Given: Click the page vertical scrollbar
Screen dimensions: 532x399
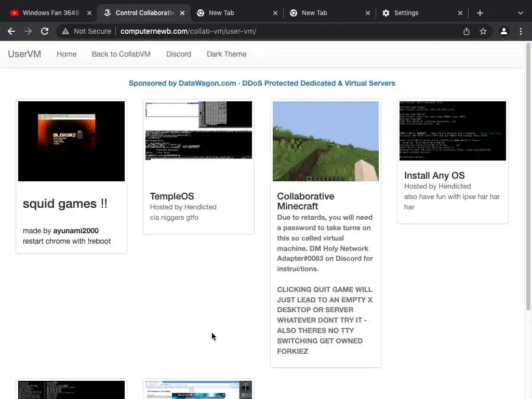Looking at the screenshot, I should pos(528,177).
